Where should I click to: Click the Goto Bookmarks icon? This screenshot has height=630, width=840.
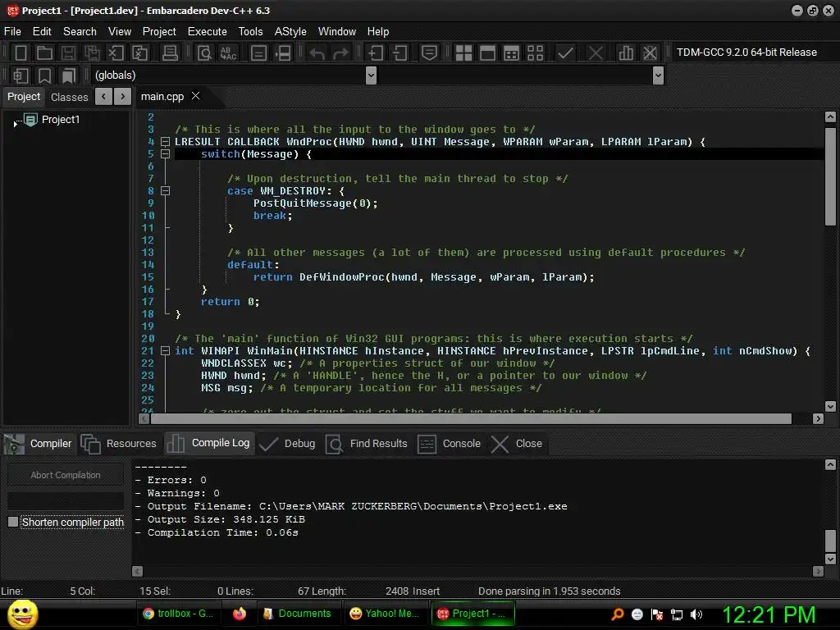(x=69, y=75)
